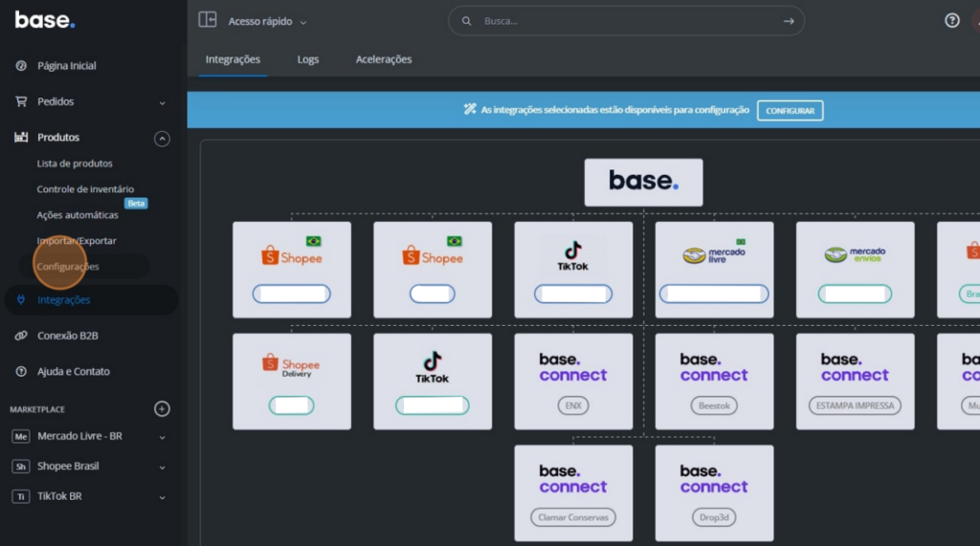Viewport: 980px width, 546px height.
Task: Submit search with arrow icon
Action: tap(789, 21)
